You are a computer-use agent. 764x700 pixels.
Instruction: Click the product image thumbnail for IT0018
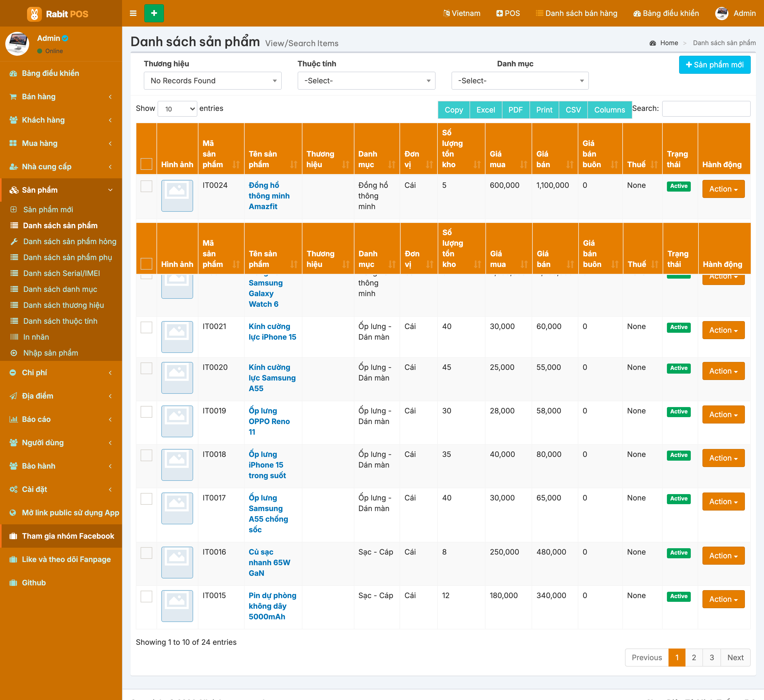point(177,465)
